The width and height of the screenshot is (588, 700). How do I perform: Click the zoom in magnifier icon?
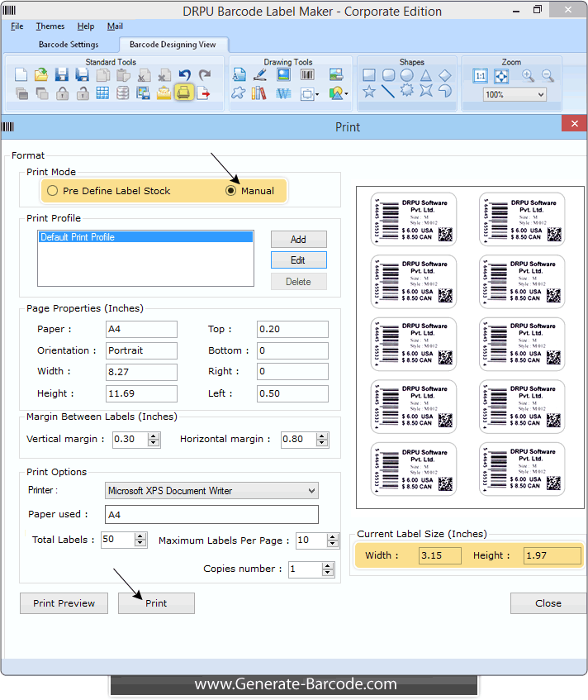point(528,75)
